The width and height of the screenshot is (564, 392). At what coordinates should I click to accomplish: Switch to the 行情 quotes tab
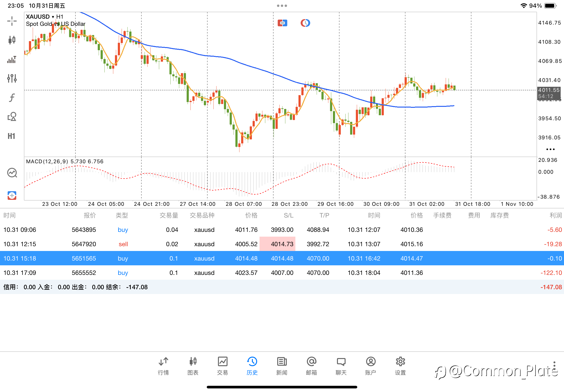(163, 366)
